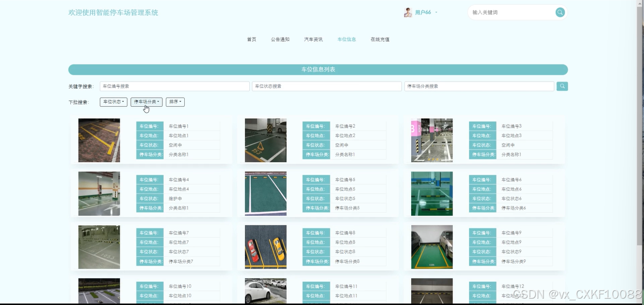Viewport: 644px width, 305px height.
Task: Click the text 车位编号8
Action: (x=345, y=233)
